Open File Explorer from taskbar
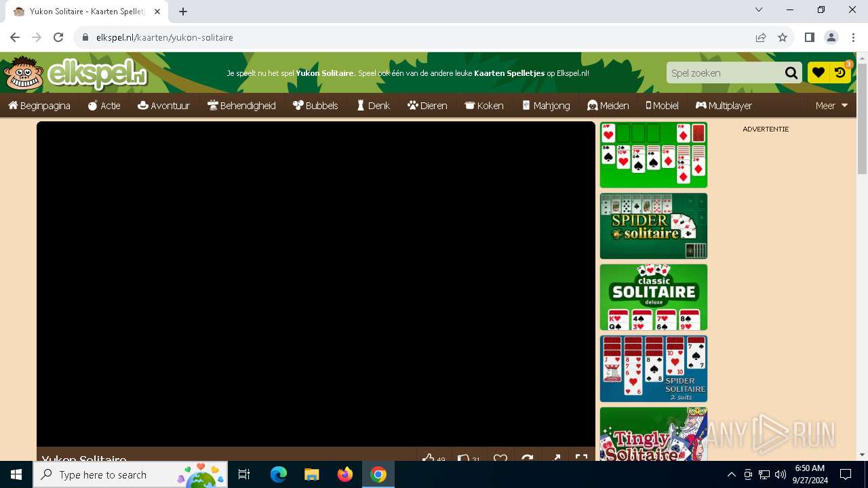Screen dimensions: 868x488 click(311, 474)
